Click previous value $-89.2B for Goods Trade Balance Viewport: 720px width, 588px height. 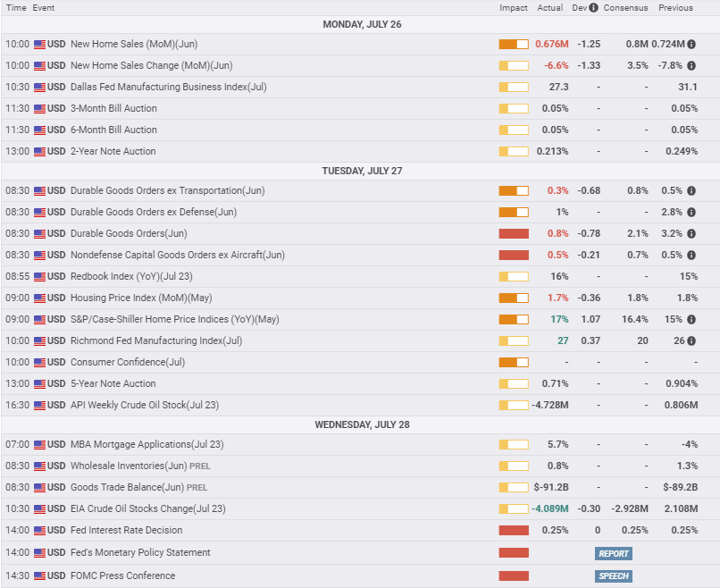[x=681, y=487]
